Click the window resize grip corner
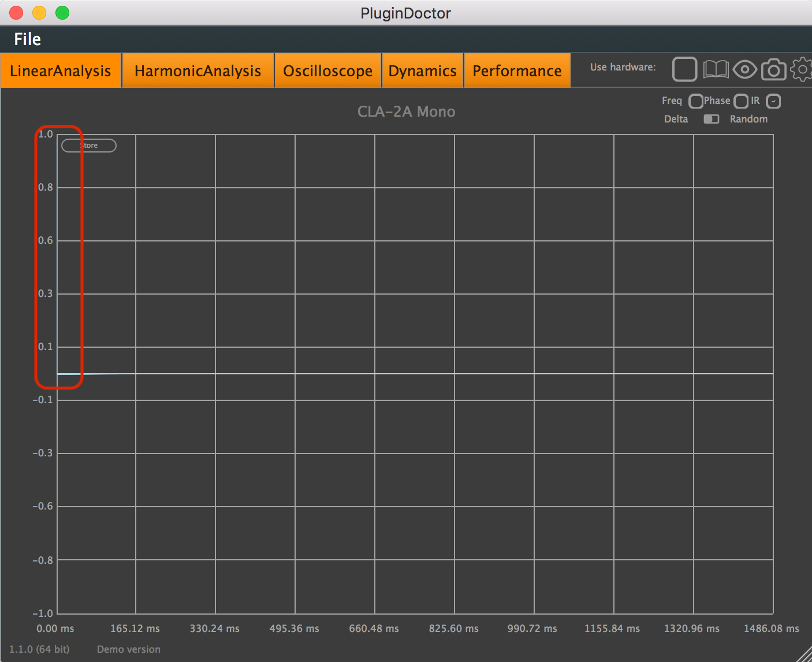812x662 pixels. pos(804,655)
